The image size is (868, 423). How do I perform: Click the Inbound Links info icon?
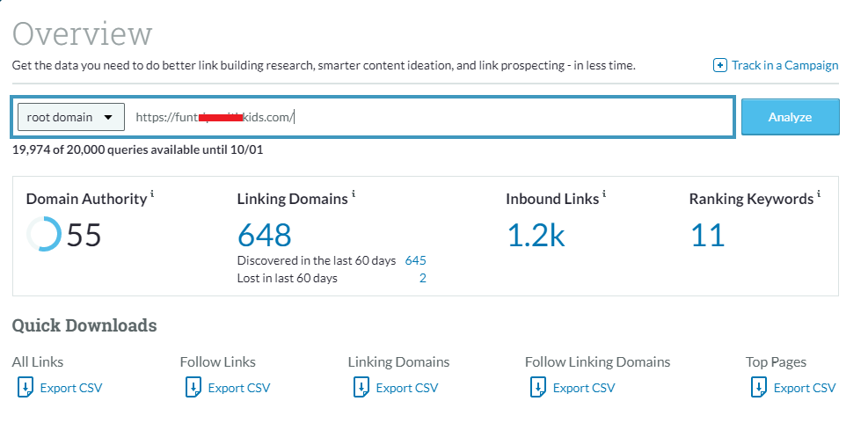(605, 193)
